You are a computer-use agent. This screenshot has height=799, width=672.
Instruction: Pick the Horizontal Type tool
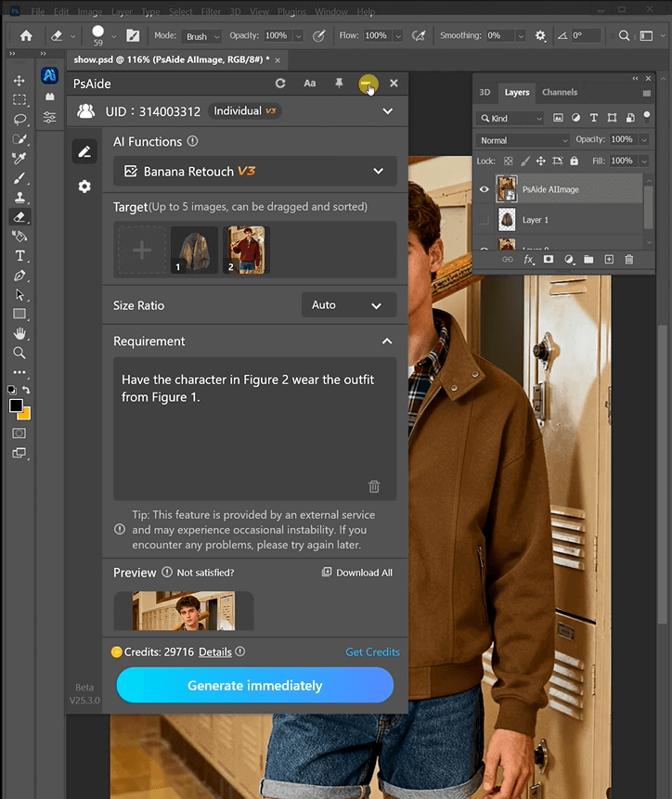tap(19, 256)
